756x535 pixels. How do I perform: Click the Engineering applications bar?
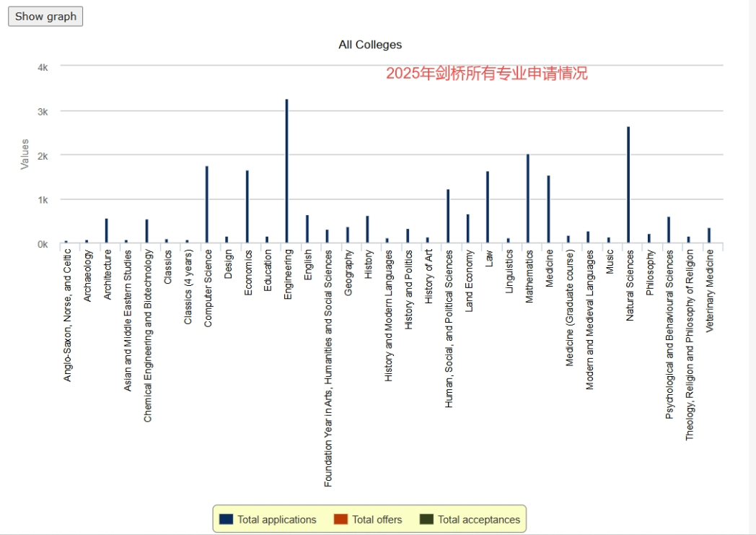[287, 171]
